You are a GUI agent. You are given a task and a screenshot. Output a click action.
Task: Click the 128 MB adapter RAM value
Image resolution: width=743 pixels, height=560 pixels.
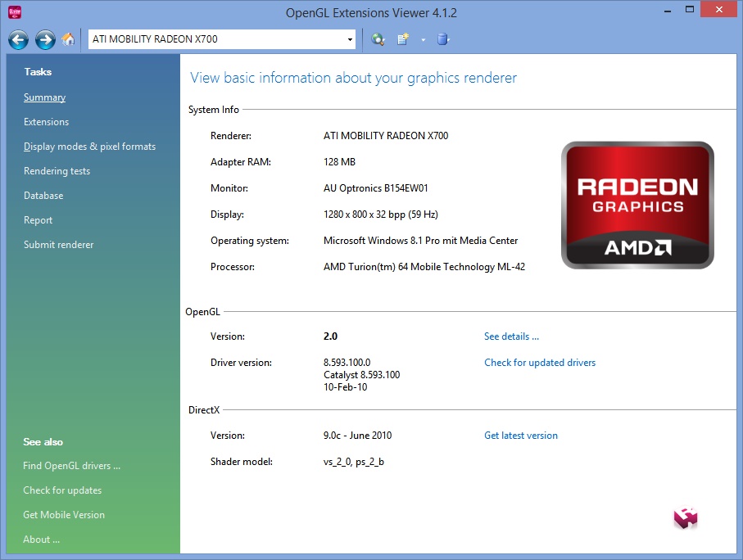339,162
